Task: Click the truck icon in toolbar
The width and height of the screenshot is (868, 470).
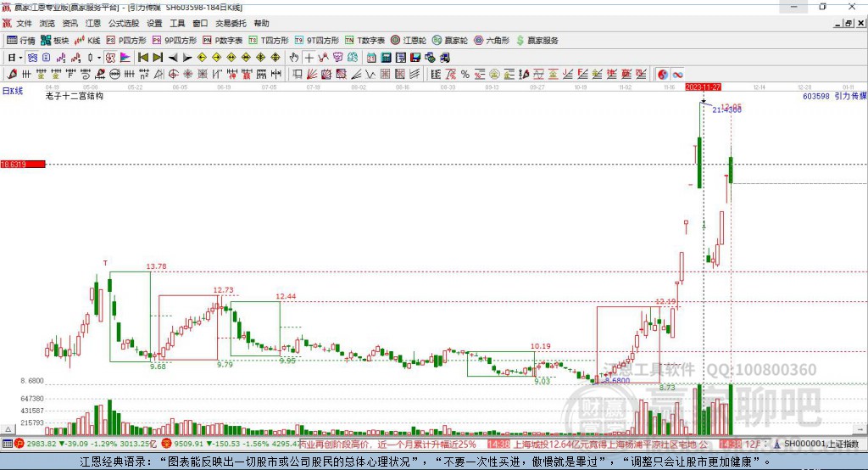Action: (x=445, y=57)
